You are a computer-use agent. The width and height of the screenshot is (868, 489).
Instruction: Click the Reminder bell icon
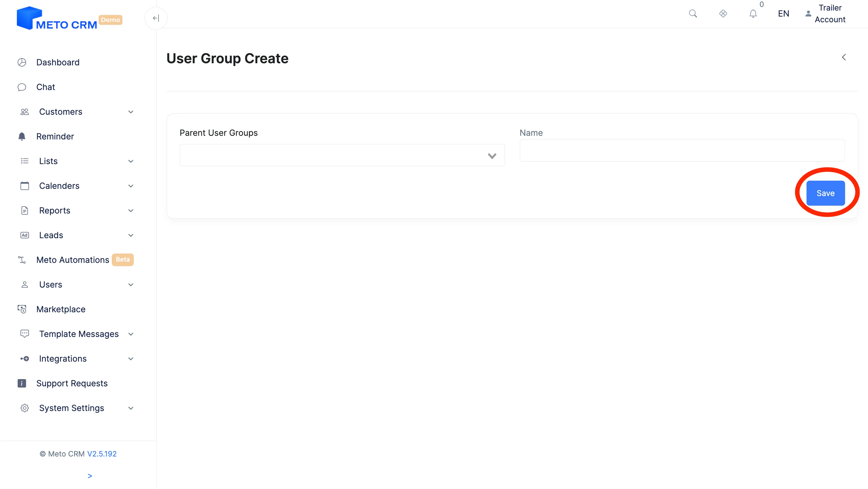(x=22, y=136)
